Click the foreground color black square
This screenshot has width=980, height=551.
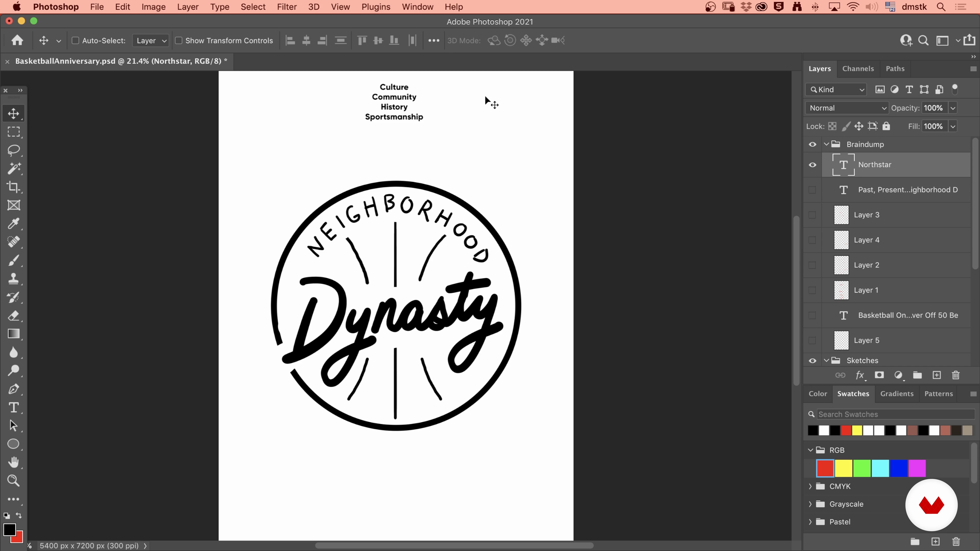point(9,529)
